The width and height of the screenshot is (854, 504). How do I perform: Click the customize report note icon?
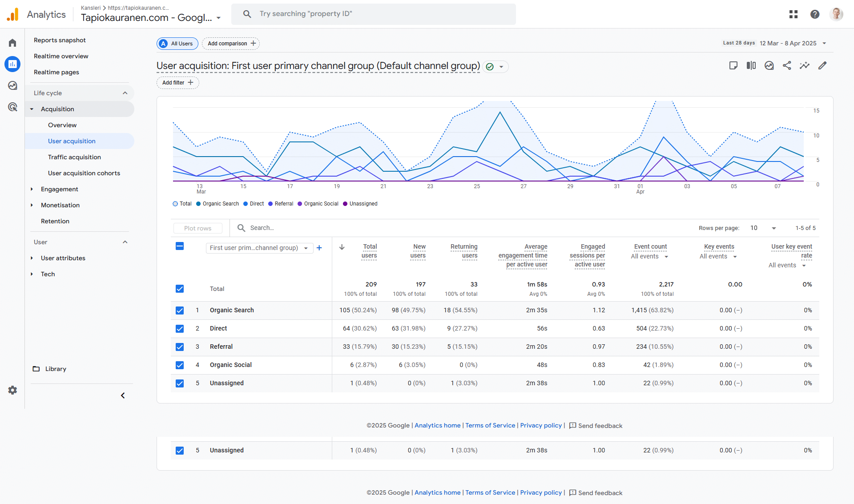point(733,65)
